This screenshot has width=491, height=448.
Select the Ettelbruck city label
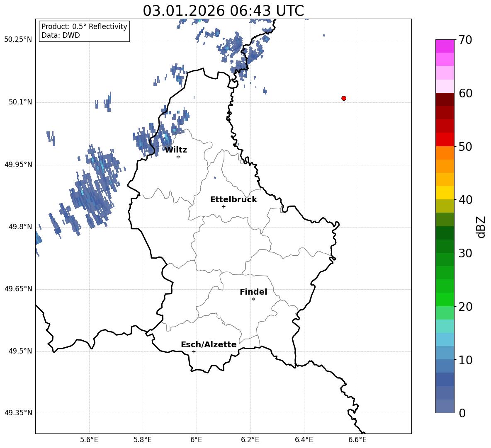[x=233, y=200]
